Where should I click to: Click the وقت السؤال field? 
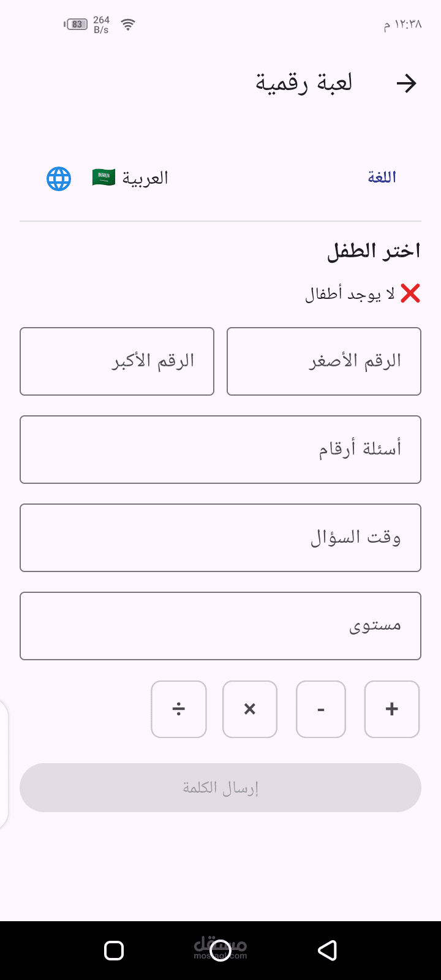[x=221, y=538]
